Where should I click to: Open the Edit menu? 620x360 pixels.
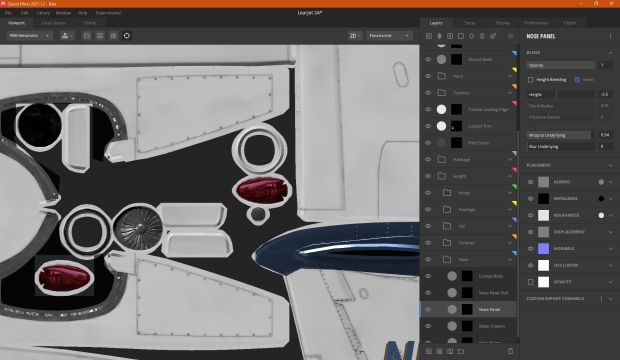(25, 13)
